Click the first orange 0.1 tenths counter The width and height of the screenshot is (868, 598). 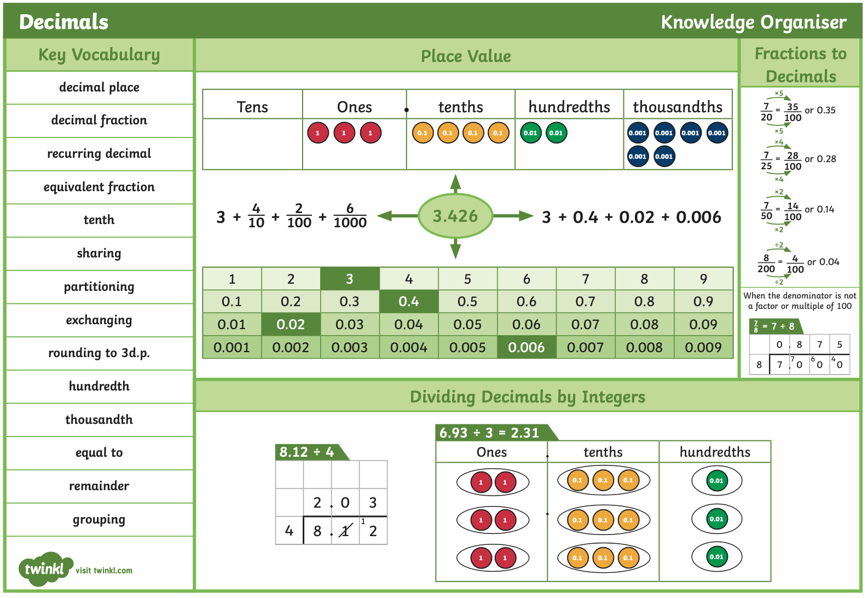423,133
